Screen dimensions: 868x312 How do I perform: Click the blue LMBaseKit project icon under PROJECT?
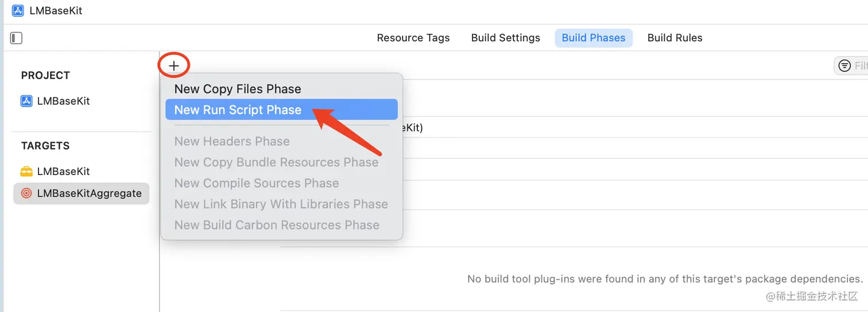26,101
